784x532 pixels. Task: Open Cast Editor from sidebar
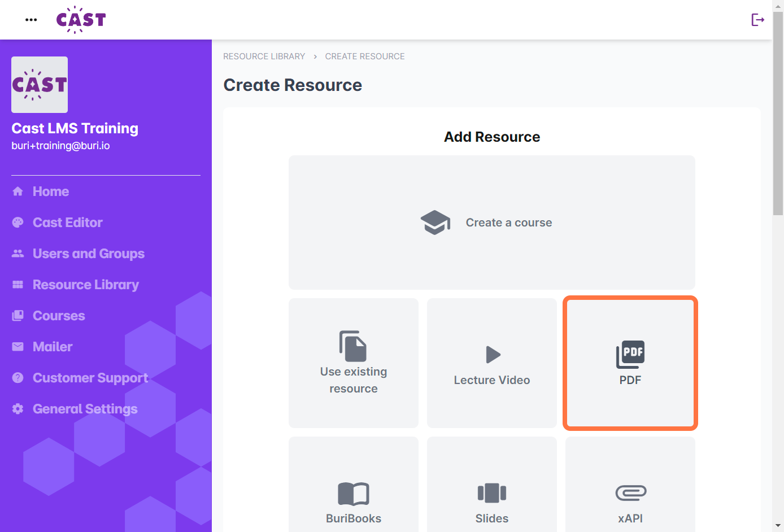tap(68, 223)
